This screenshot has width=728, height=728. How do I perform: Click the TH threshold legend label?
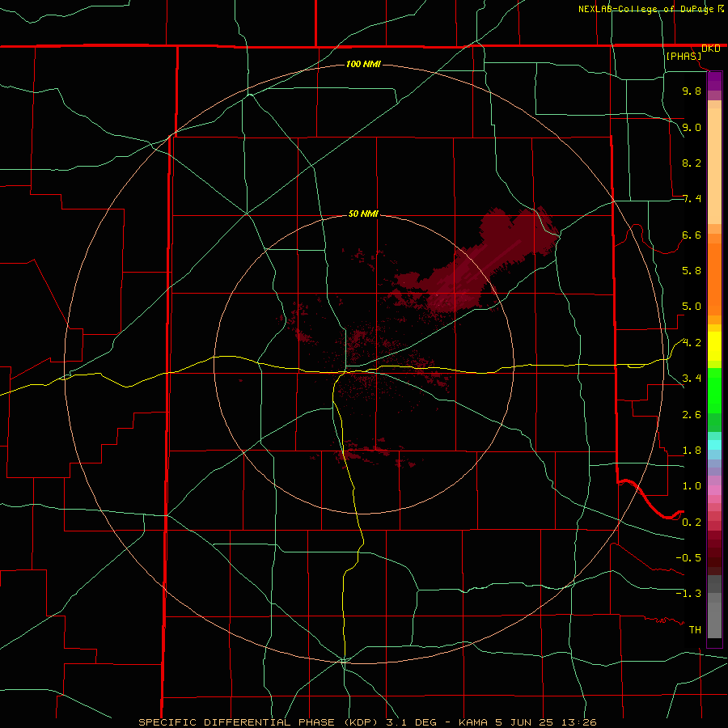point(695,630)
